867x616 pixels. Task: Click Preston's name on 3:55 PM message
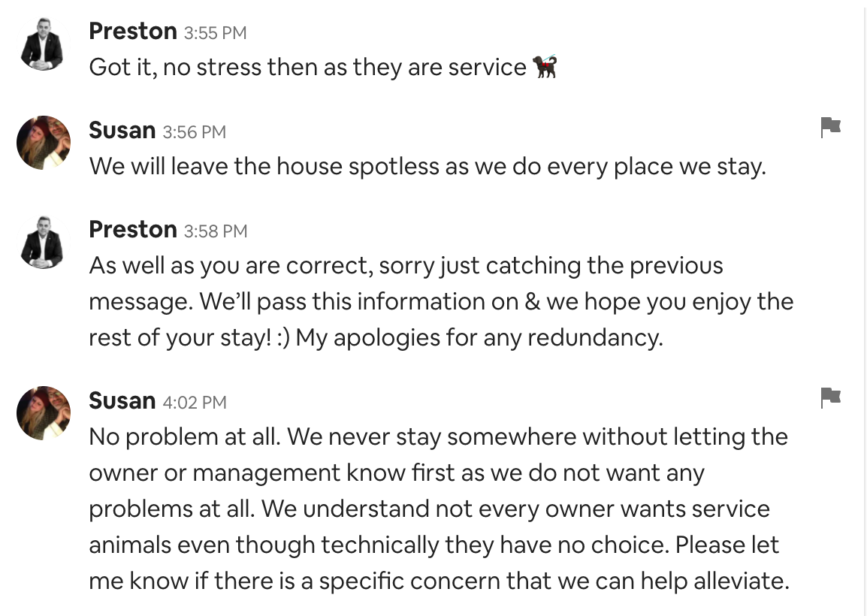pyautogui.click(x=133, y=32)
